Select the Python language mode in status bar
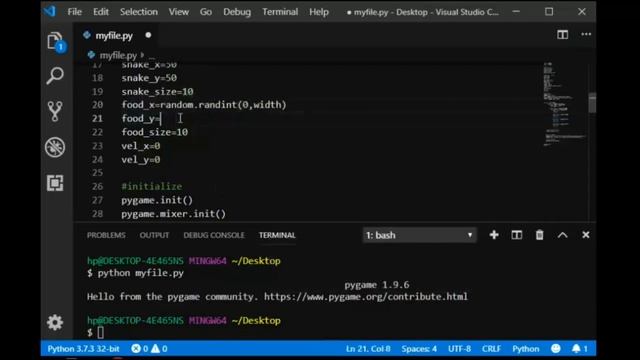Image resolution: width=640 pixels, height=360 pixels. coord(526,349)
